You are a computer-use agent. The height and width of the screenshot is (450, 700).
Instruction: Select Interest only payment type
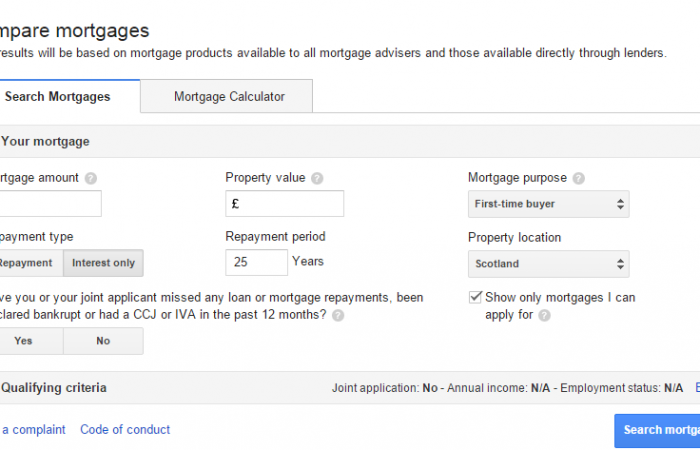pyautogui.click(x=103, y=263)
